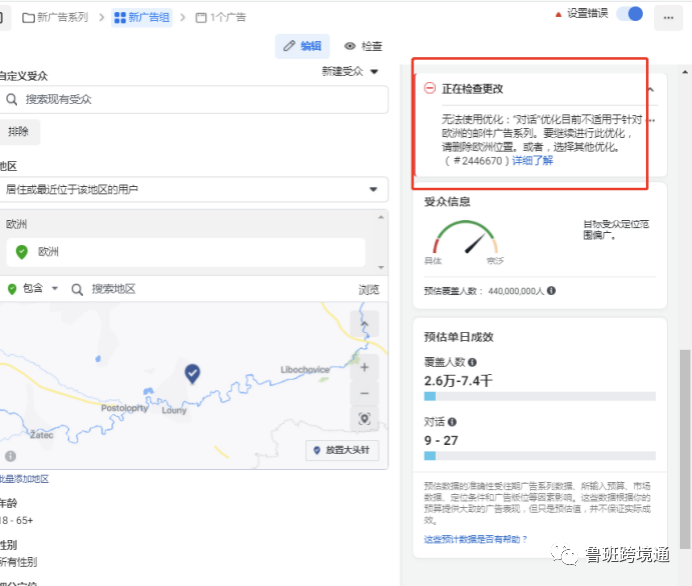Click the 批量添加地区 link
This screenshot has width=692, height=586.
[24, 479]
